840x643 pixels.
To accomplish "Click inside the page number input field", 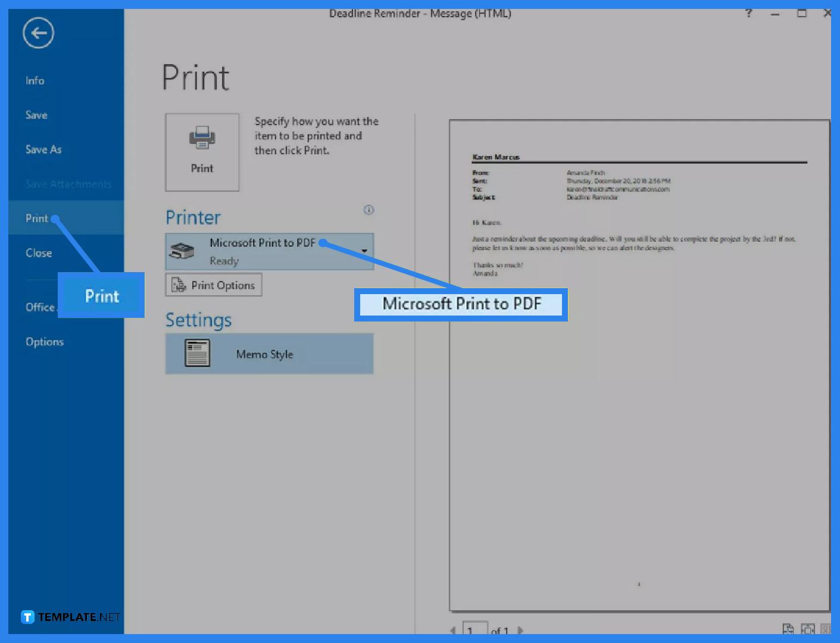I will point(474,629).
